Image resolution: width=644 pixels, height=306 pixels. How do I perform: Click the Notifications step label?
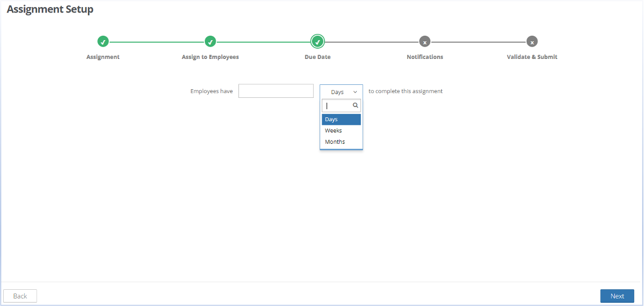pyautogui.click(x=424, y=57)
